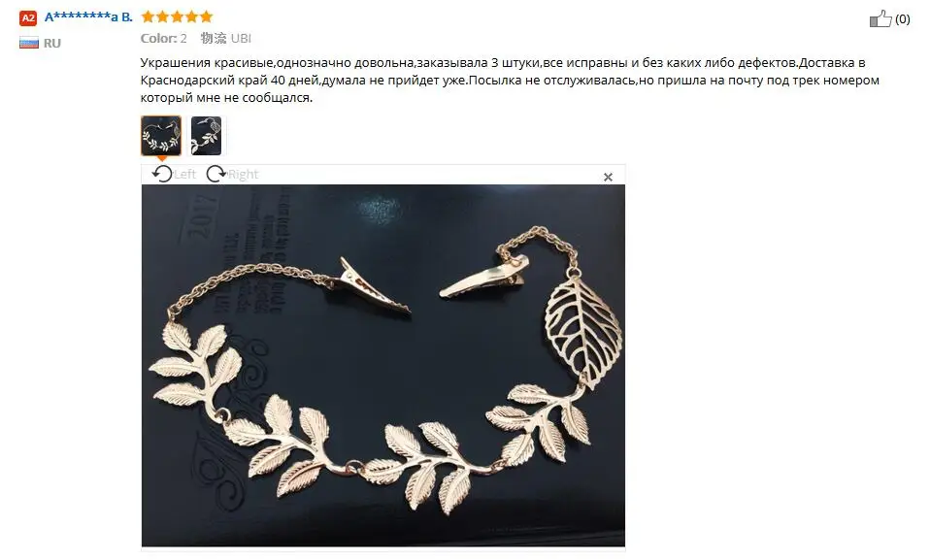Close the enlarged review photo with X
Viewport: 930px width, 560px height.
[x=608, y=177]
